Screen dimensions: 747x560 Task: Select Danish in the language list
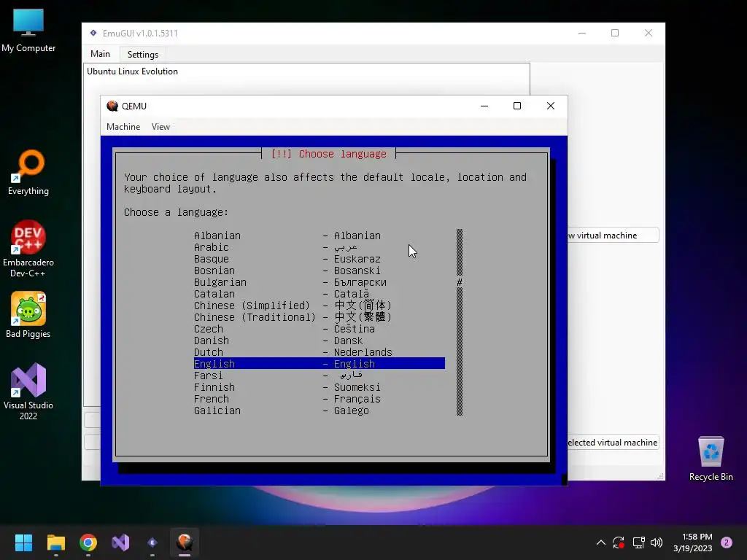320,341
